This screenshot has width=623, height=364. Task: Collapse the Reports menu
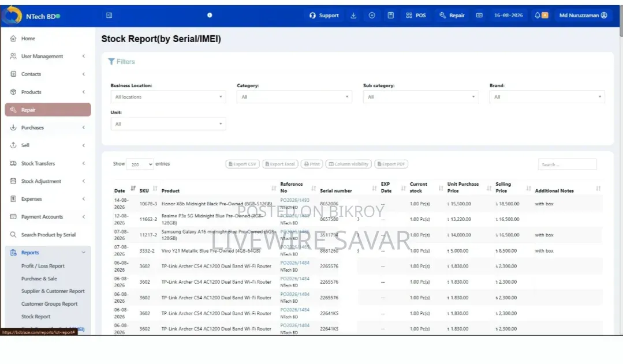(84, 253)
